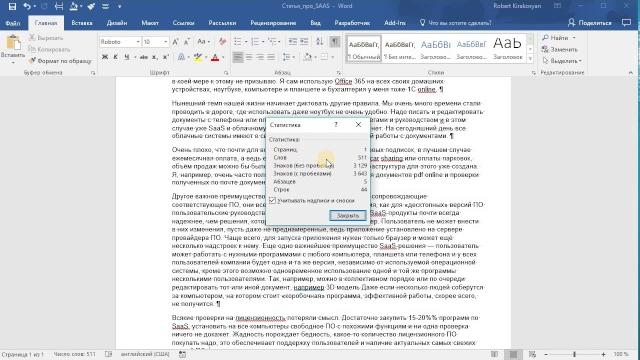640x360 pixels.
Task: Expand the Найти dropdown arrow
Action: pyautogui.click(x=574, y=38)
